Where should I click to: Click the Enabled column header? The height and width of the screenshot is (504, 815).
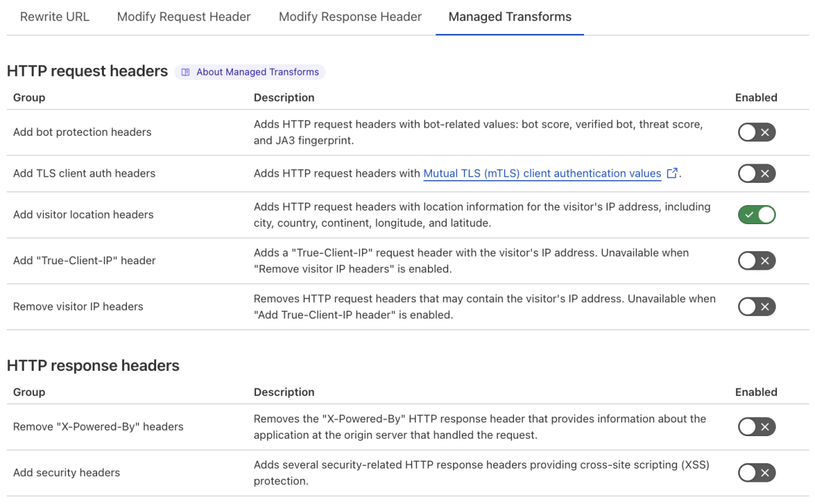[756, 97]
